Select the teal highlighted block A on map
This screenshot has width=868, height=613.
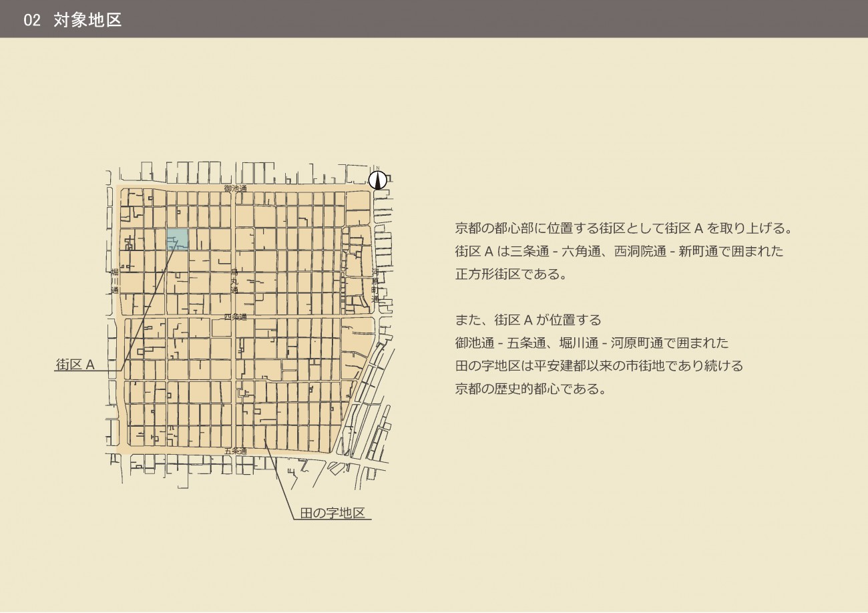pos(177,238)
